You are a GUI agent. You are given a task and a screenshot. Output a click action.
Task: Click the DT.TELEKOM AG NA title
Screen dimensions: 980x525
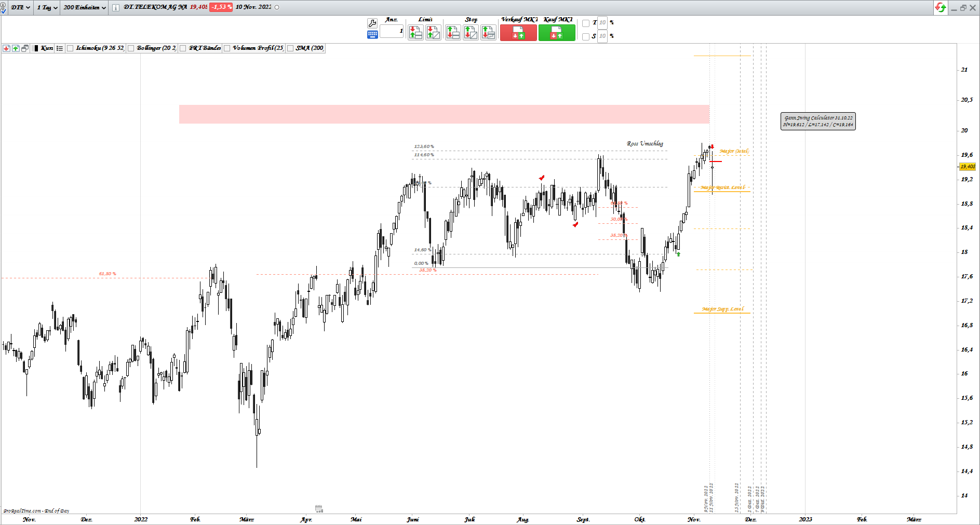pos(155,7)
